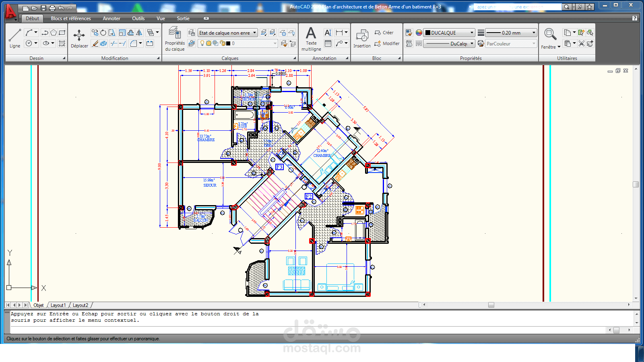Activate the Déplacer move tool

pyautogui.click(x=79, y=38)
